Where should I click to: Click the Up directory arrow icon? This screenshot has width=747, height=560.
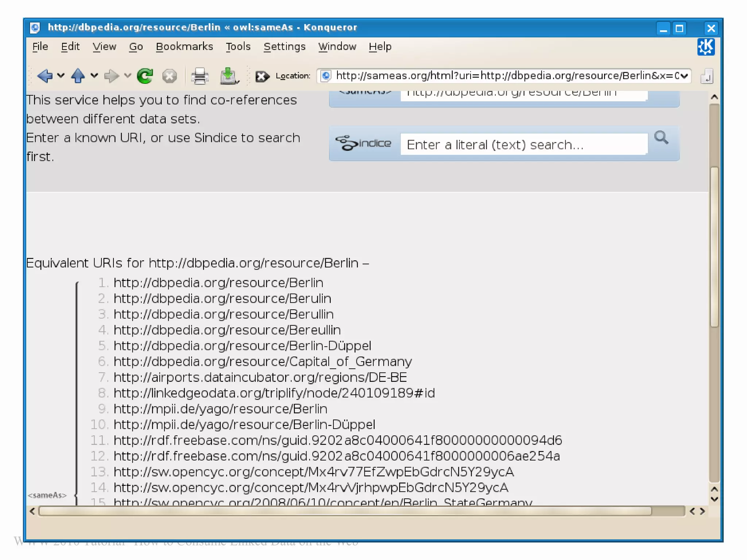pyautogui.click(x=78, y=76)
